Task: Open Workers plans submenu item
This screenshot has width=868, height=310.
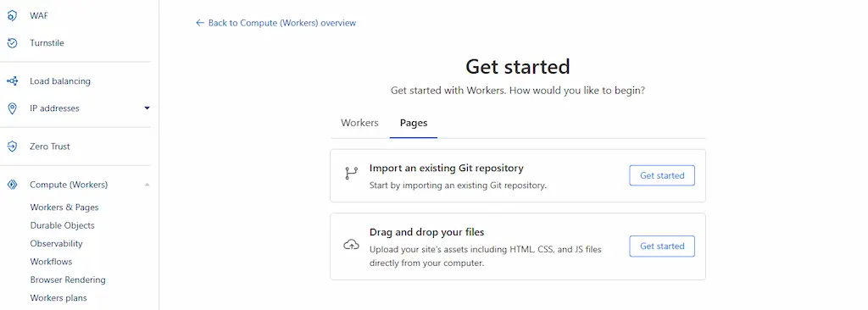Action: coord(58,298)
